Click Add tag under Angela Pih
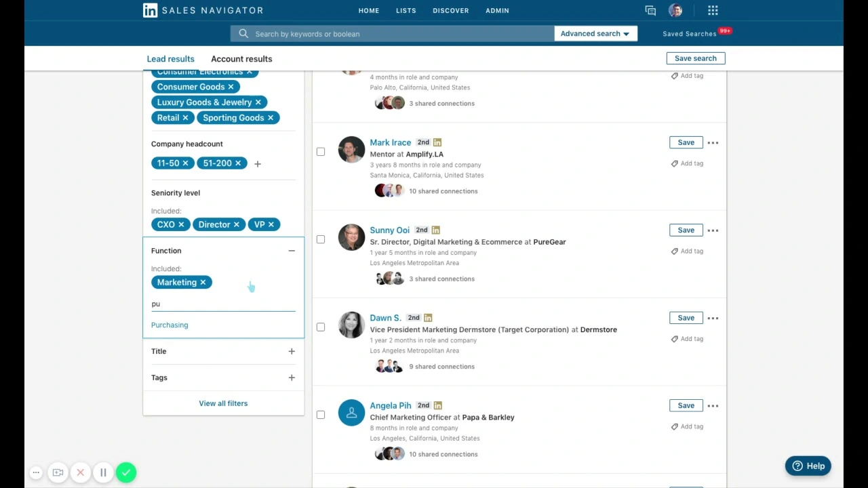Image resolution: width=868 pixels, height=488 pixels. click(x=687, y=426)
